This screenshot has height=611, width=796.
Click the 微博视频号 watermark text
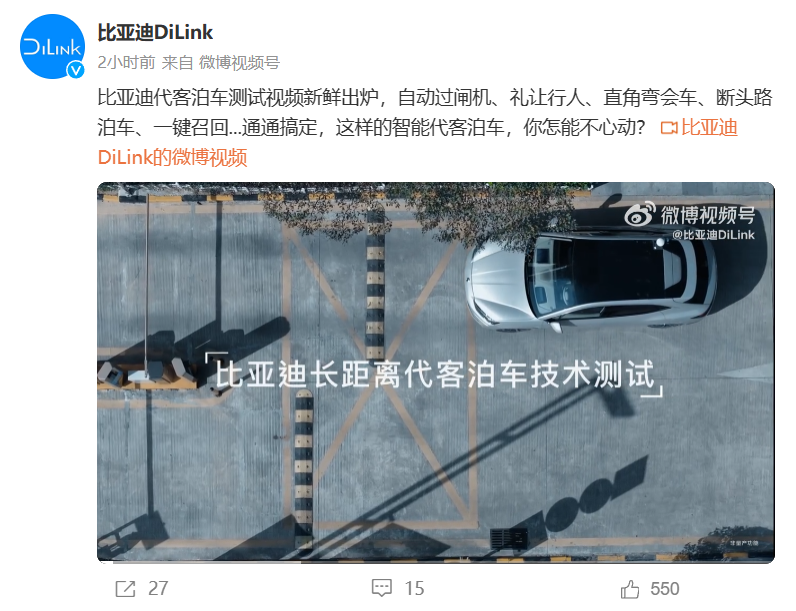click(x=708, y=215)
